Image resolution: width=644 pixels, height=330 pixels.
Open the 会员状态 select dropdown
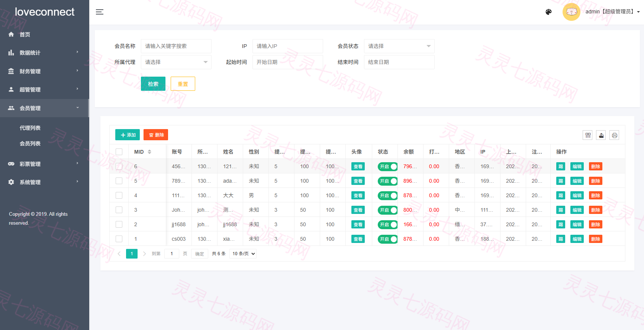click(399, 46)
